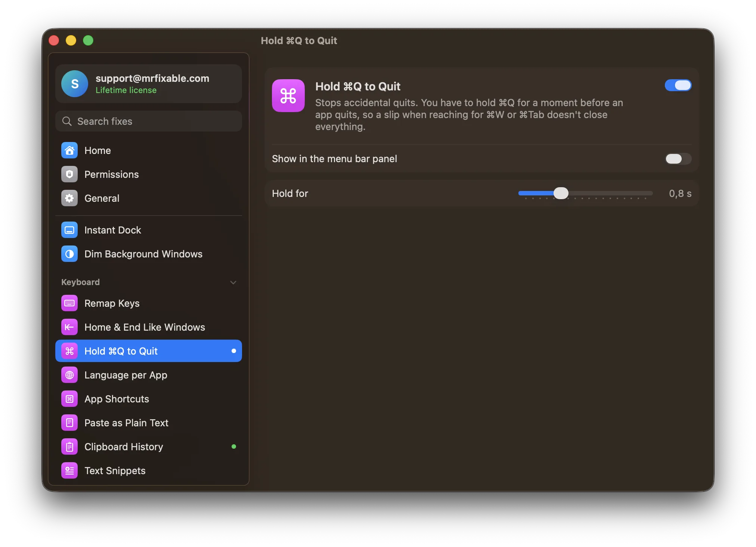Click the 'Hold for' label text
Image resolution: width=756 pixels, height=547 pixels.
290,194
